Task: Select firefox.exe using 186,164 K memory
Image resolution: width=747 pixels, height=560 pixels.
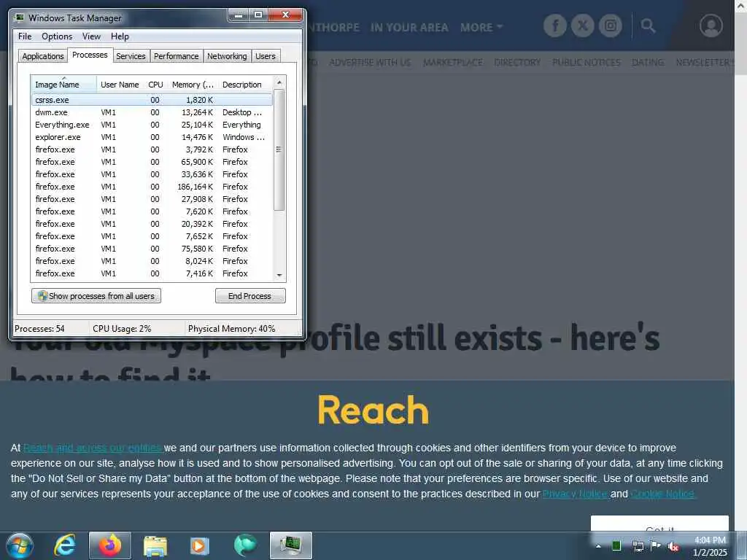Action: click(152, 187)
